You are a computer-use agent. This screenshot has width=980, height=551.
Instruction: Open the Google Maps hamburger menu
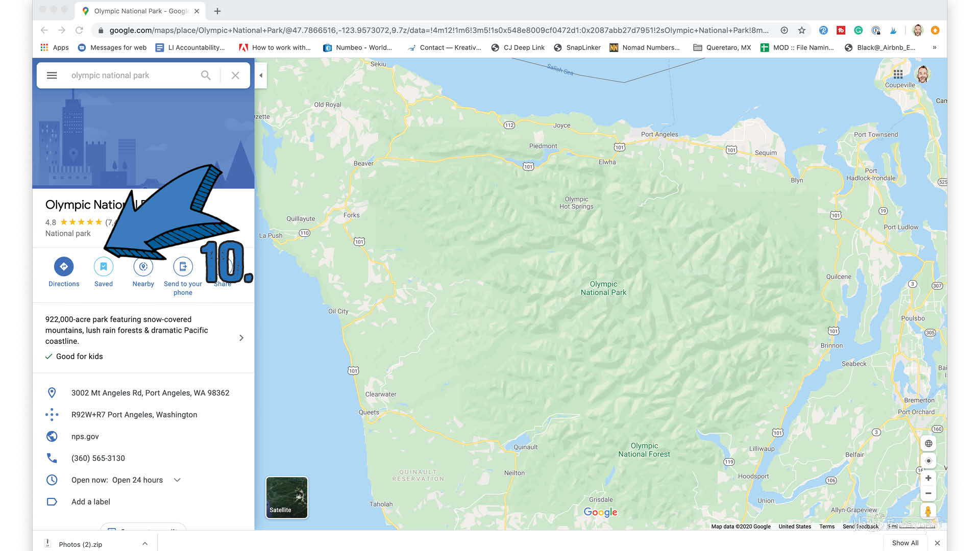coord(52,76)
